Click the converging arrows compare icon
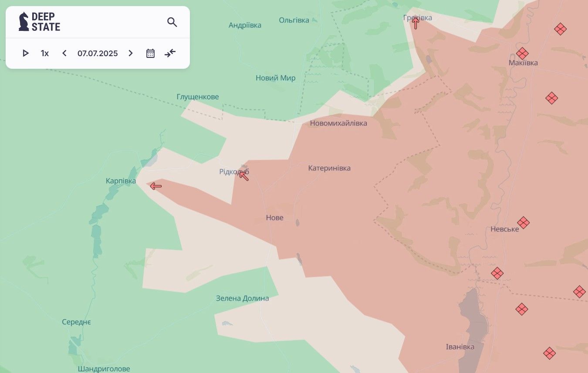 pos(170,54)
